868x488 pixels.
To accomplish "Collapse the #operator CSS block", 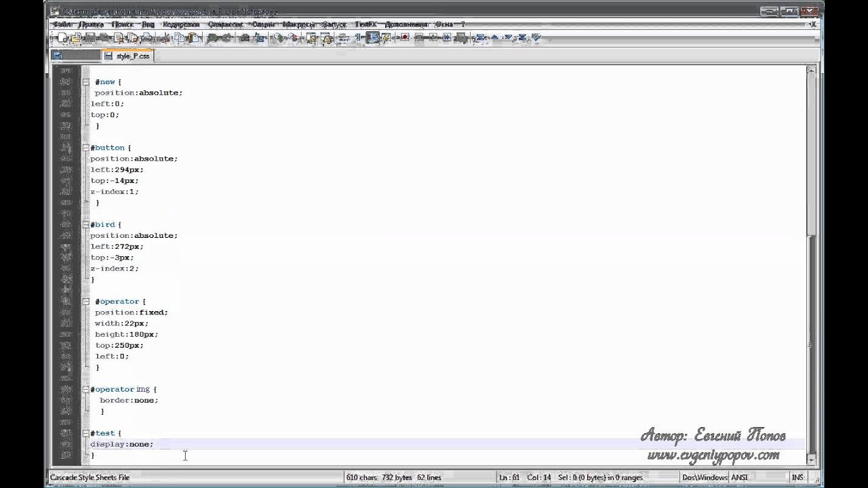I will point(86,301).
